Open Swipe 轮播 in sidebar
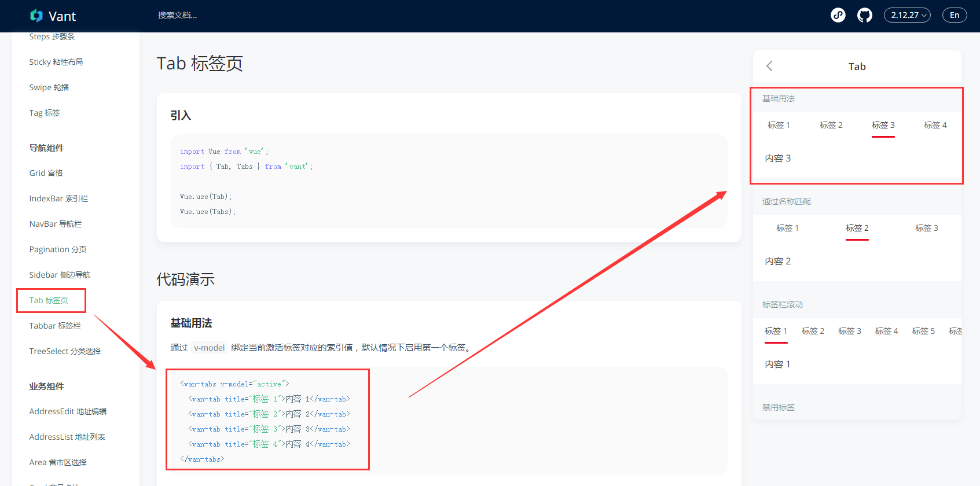The height and width of the screenshot is (486, 980). [x=49, y=87]
